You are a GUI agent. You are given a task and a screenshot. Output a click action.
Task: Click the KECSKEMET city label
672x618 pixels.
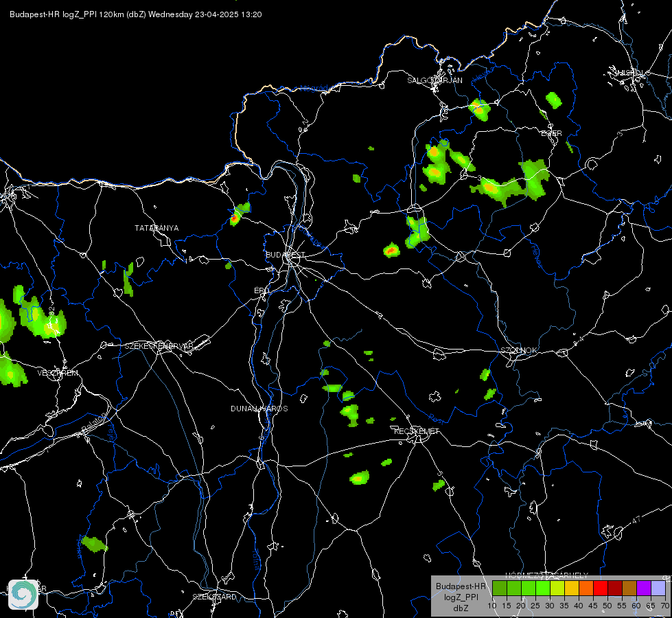tap(417, 431)
